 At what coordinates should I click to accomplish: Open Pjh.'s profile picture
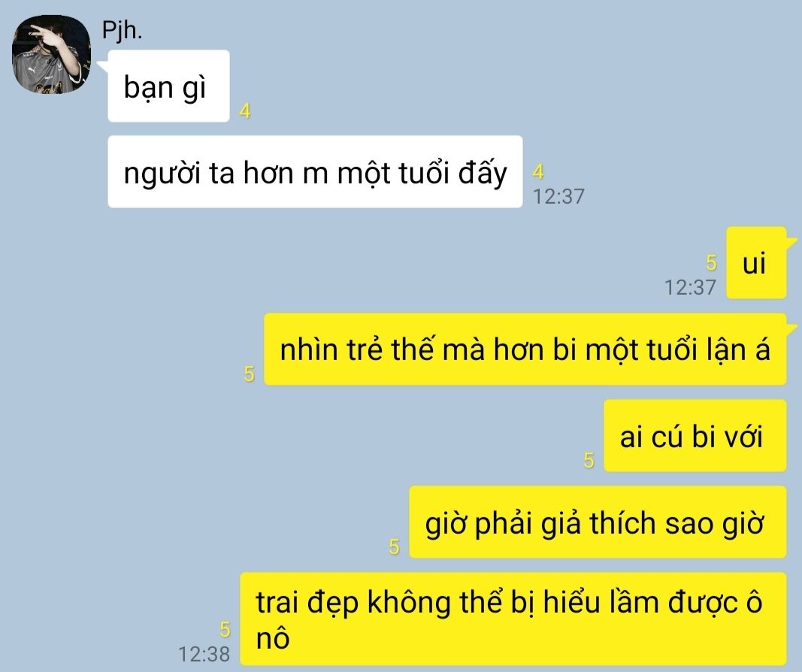click(x=51, y=54)
